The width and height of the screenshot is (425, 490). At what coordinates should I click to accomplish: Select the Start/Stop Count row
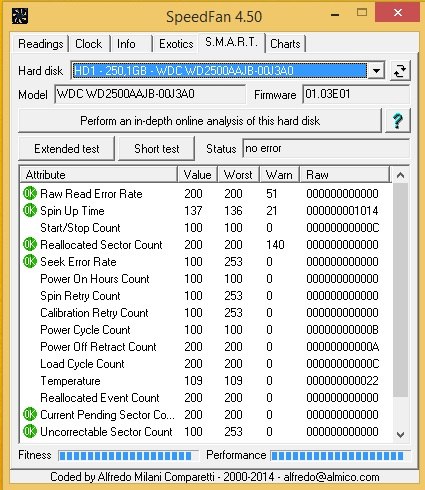pos(206,228)
